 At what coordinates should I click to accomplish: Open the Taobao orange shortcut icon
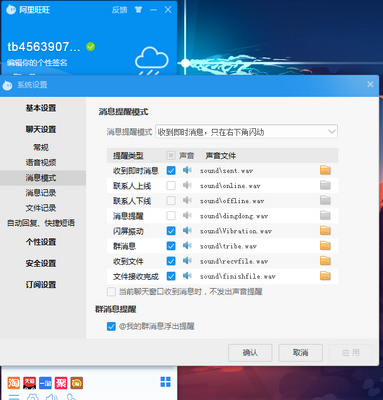point(14,383)
